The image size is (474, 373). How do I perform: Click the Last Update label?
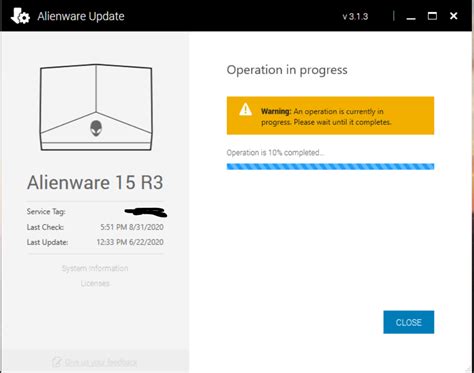coord(47,242)
